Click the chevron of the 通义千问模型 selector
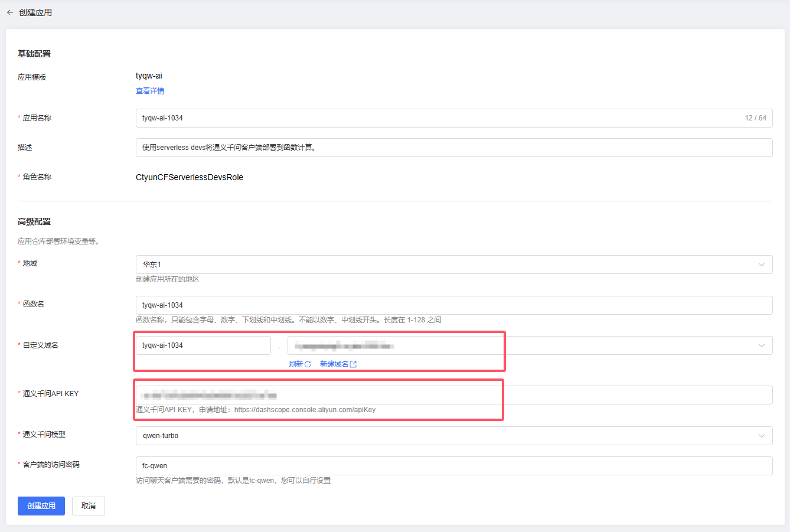 click(762, 436)
